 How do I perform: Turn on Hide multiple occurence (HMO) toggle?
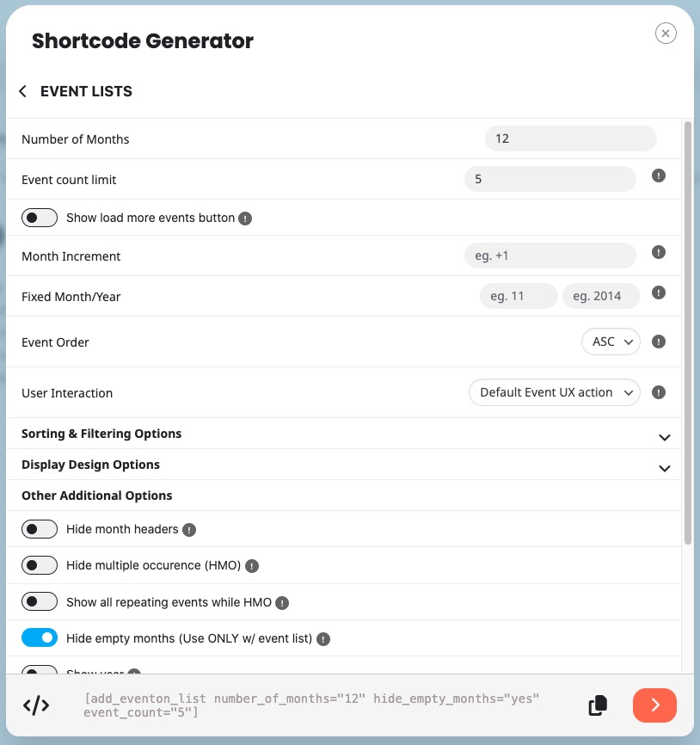[40, 565]
